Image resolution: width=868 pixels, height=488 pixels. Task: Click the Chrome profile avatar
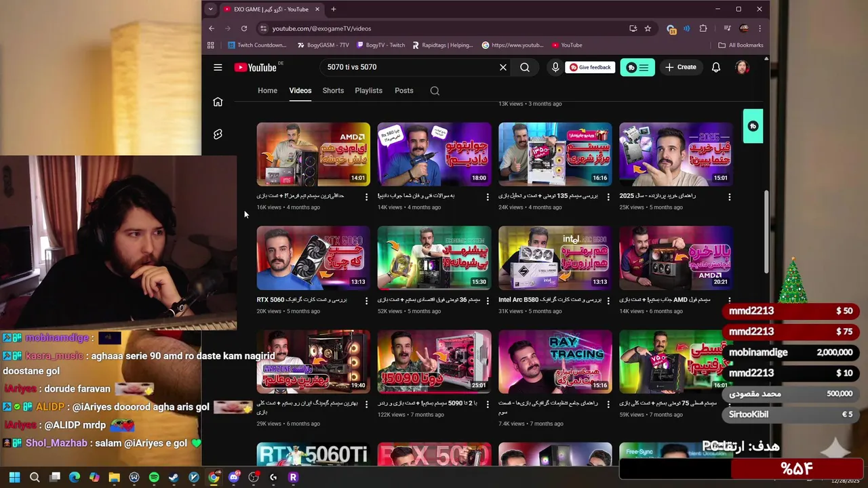pyautogui.click(x=744, y=28)
